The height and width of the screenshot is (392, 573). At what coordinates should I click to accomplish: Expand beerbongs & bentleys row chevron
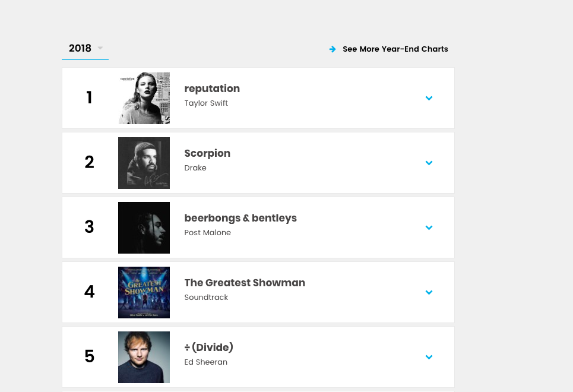click(429, 227)
